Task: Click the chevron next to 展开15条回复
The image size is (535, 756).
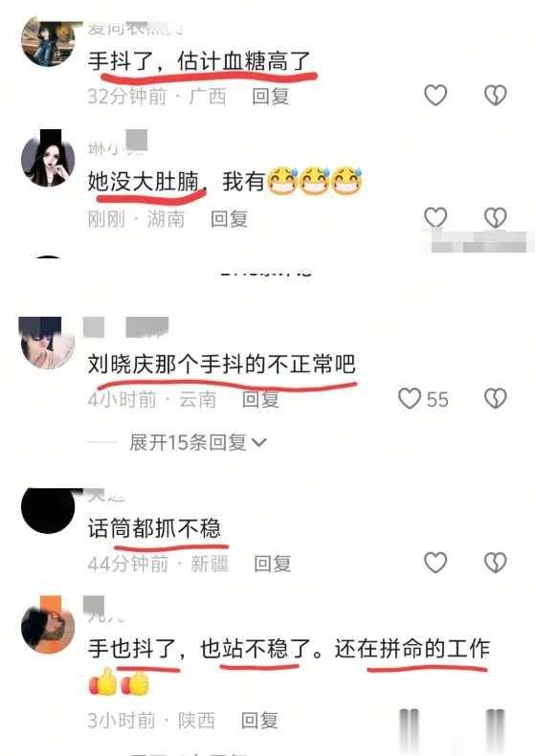Action: [x=259, y=443]
